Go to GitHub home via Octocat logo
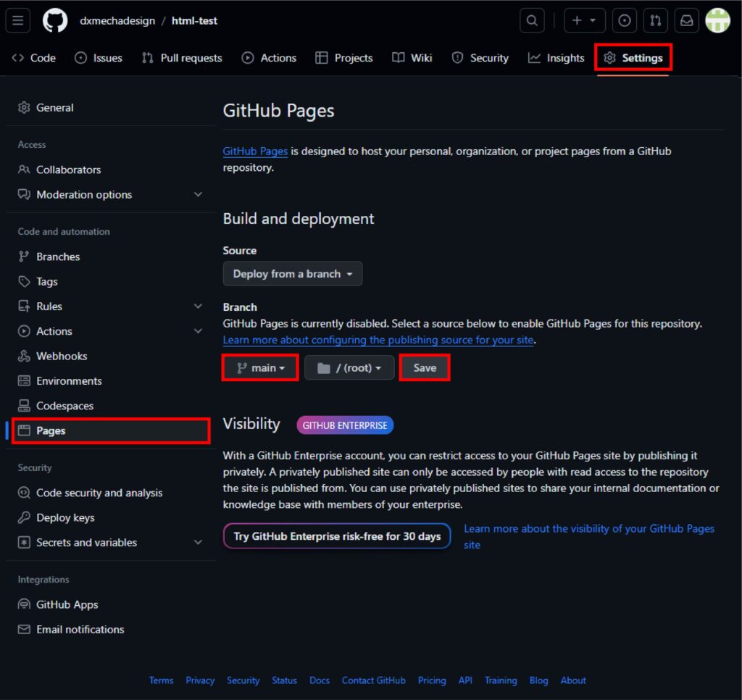The height and width of the screenshot is (700, 742). pyautogui.click(x=55, y=21)
